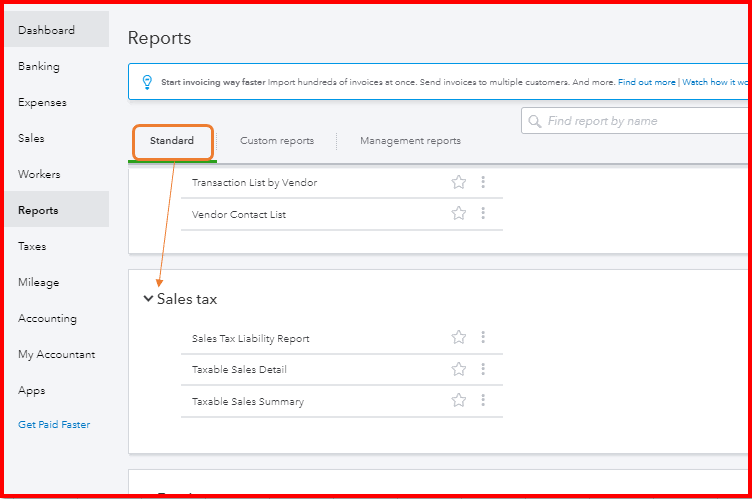
Task: Switch to the Custom reports tab
Action: (277, 141)
